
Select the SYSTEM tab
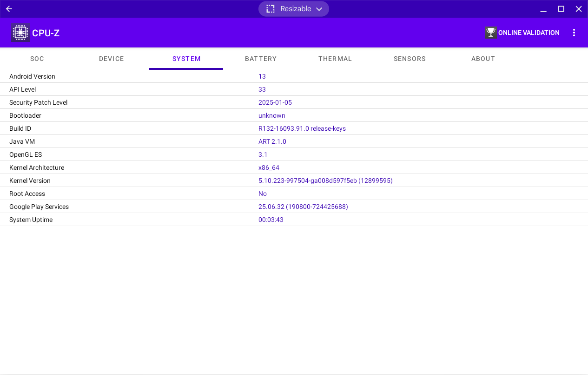(x=186, y=59)
